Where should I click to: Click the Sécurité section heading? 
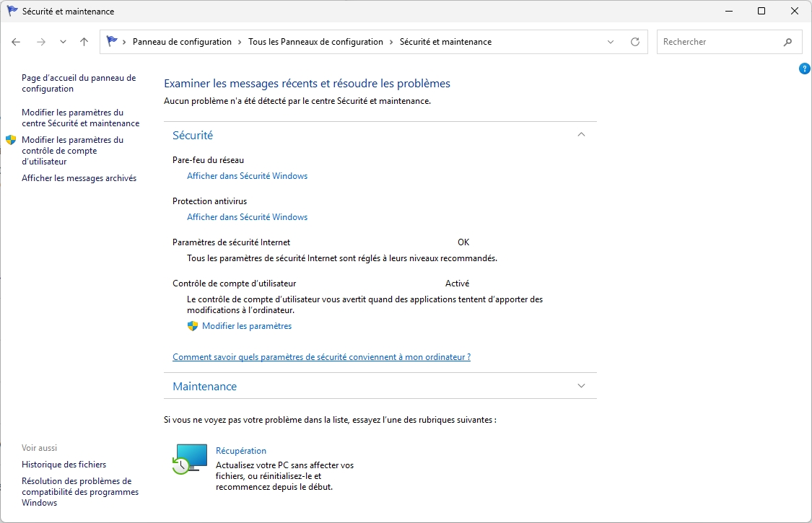(193, 135)
